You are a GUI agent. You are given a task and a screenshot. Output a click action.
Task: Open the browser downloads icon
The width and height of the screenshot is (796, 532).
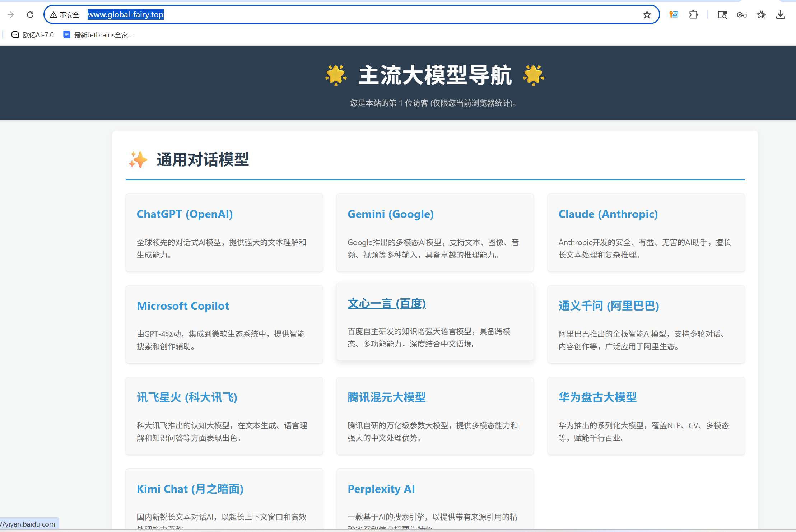[780, 15]
